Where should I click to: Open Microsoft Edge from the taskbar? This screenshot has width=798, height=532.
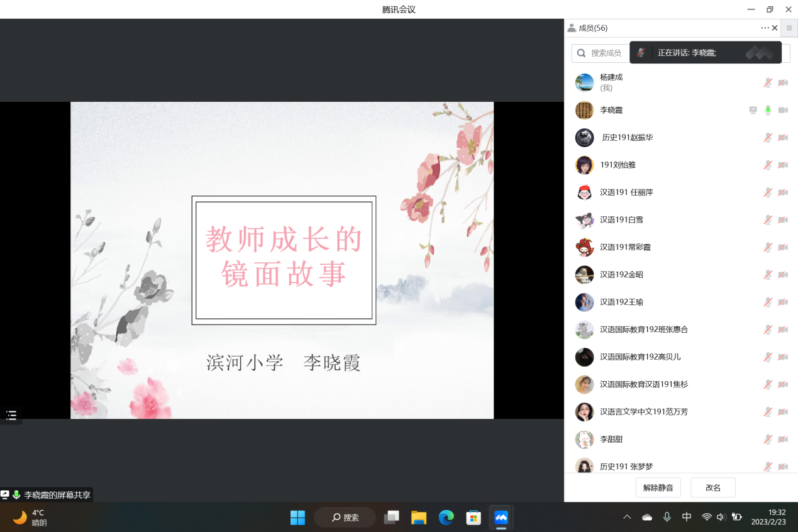pos(446,518)
